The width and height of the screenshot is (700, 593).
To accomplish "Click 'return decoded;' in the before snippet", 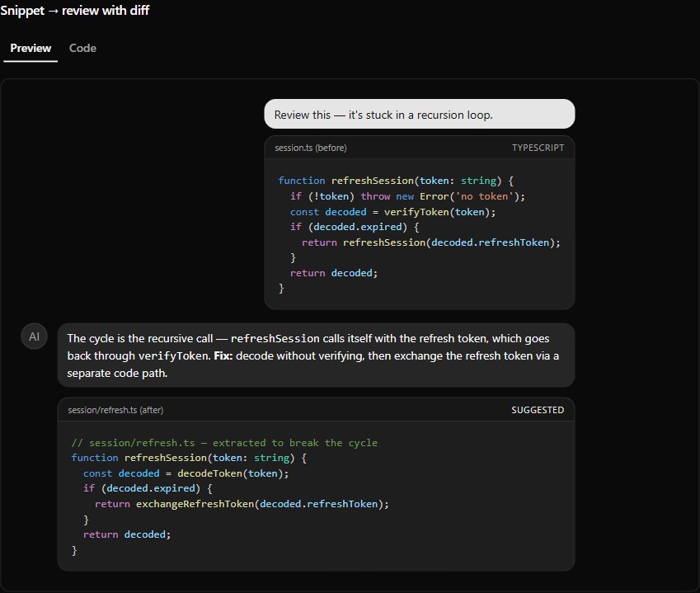I will click(x=334, y=273).
